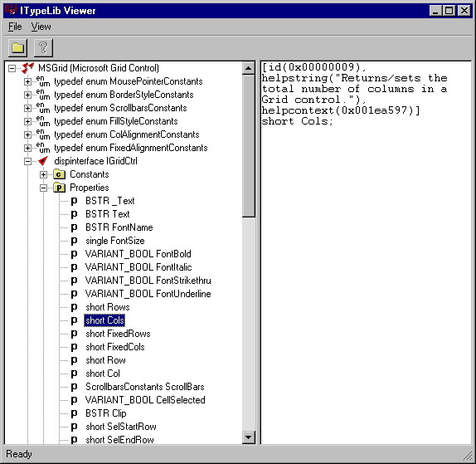The height and width of the screenshot is (464, 476).
Task: Select VARIANT_BOOL FontUnderline property
Action: [148, 294]
